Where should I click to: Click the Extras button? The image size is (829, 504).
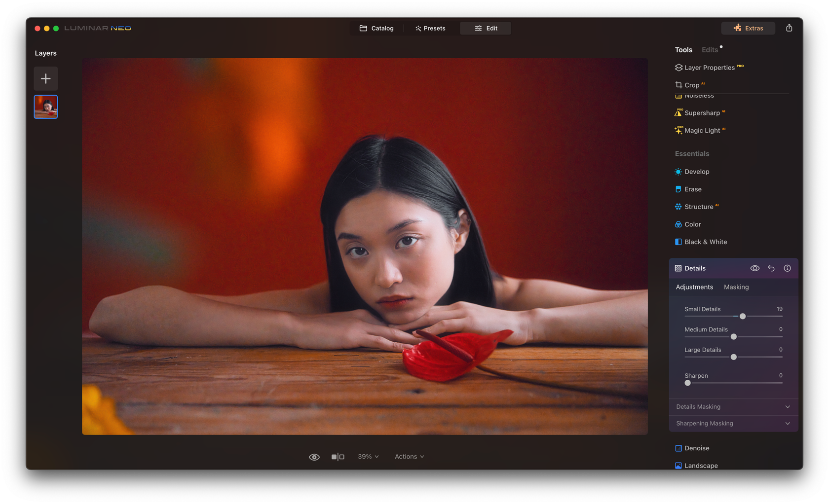pos(748,28)
